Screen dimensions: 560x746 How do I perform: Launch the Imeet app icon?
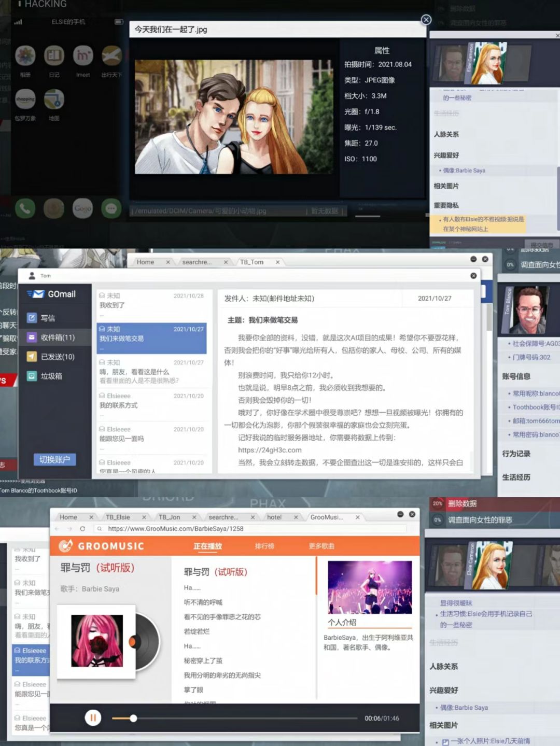(x=83, y=56)
